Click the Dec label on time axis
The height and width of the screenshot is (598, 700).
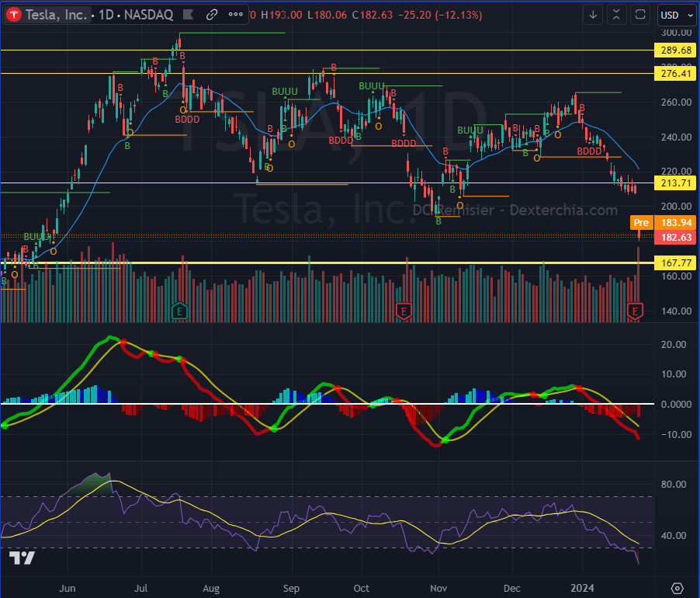(x=512, y=588)
